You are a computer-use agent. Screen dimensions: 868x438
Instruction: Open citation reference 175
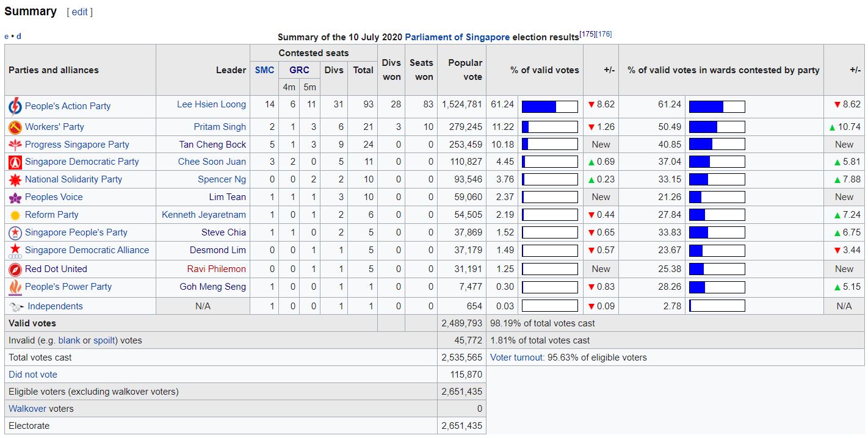click(587, 34)
